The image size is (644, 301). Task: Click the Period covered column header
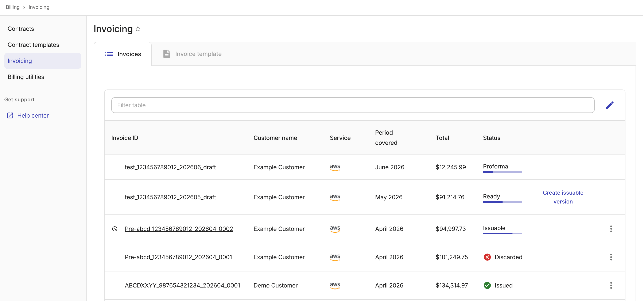[x=386, y=138]
